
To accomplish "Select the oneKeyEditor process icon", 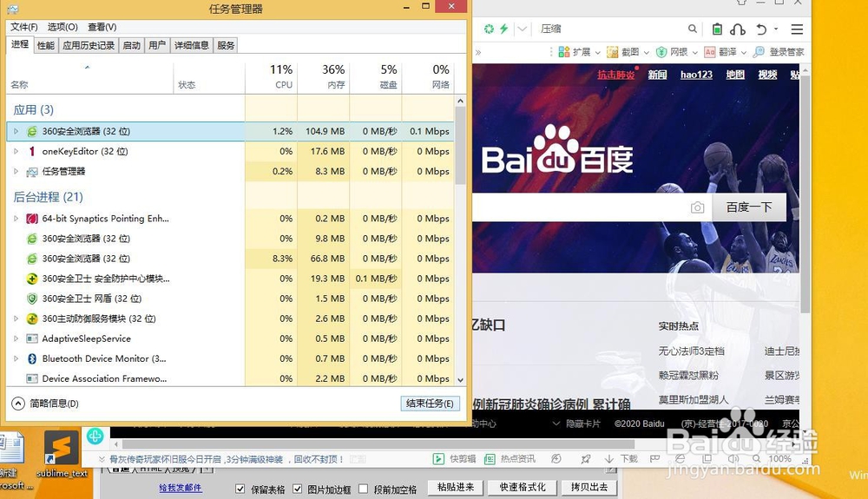I will pyautogui.click(x=32, y=151).
